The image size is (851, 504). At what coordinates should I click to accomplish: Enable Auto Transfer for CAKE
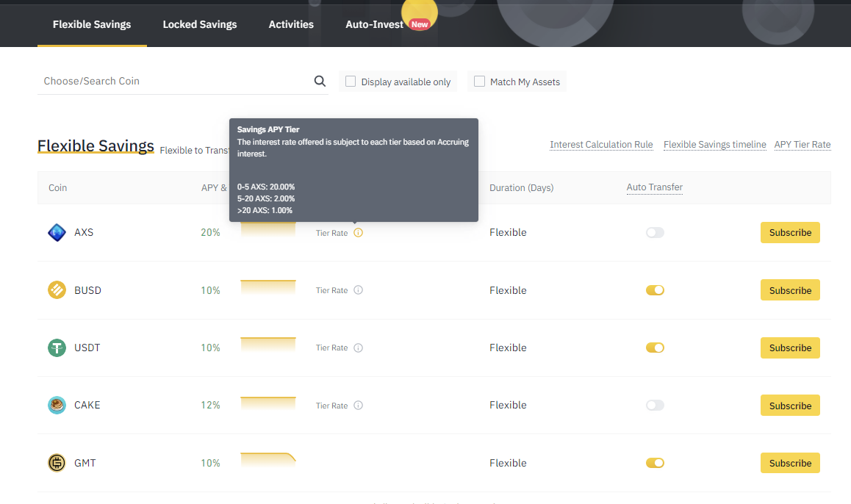click(x=654, y=406)
